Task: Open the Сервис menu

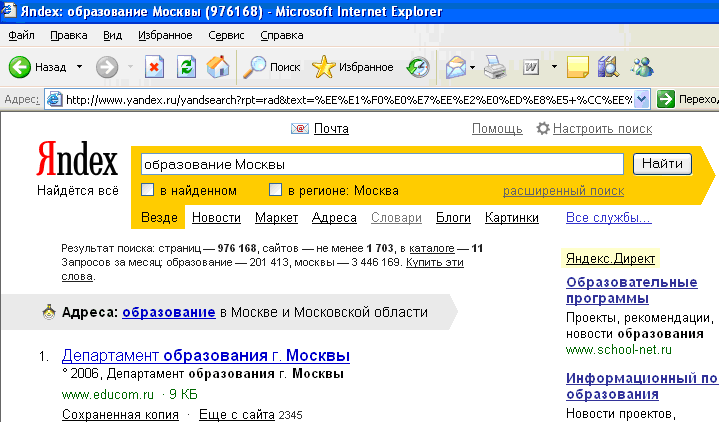Action: click(226, 35)
